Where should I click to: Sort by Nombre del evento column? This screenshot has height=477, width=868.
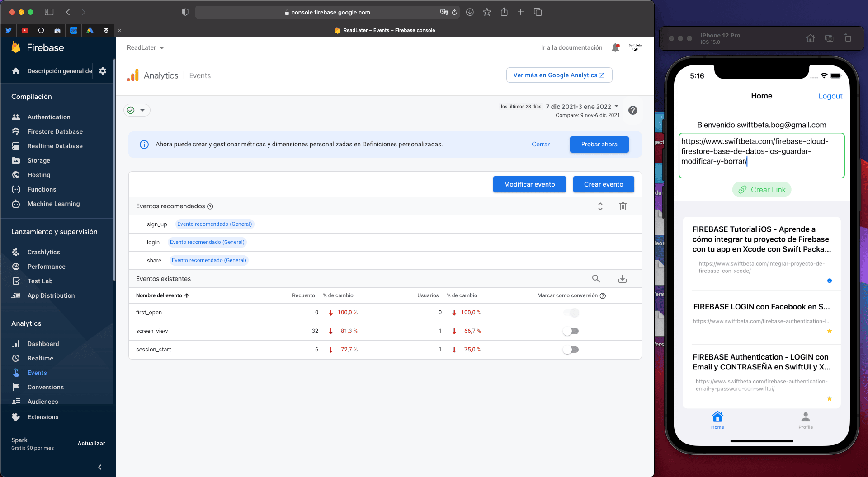coord(163,295)
